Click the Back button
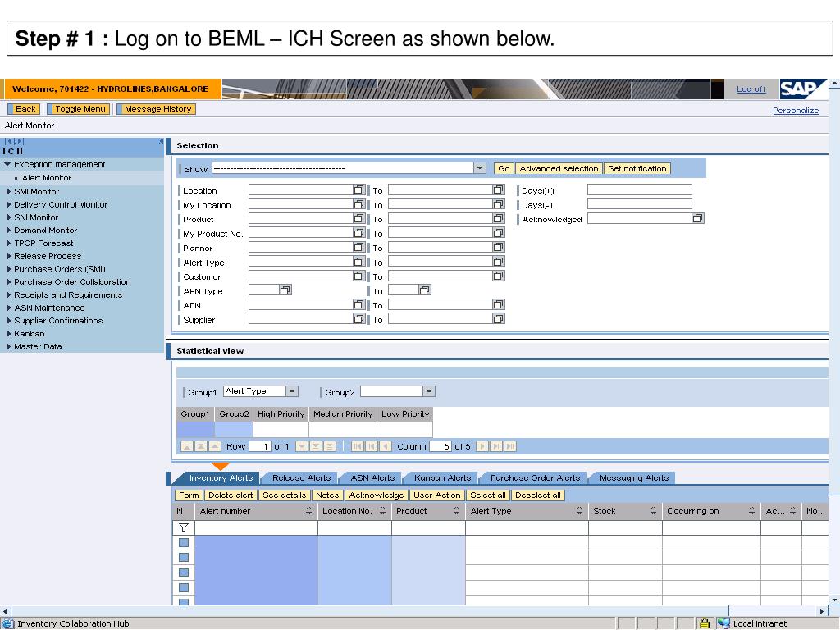840x630 pixels. coord(25,109)
